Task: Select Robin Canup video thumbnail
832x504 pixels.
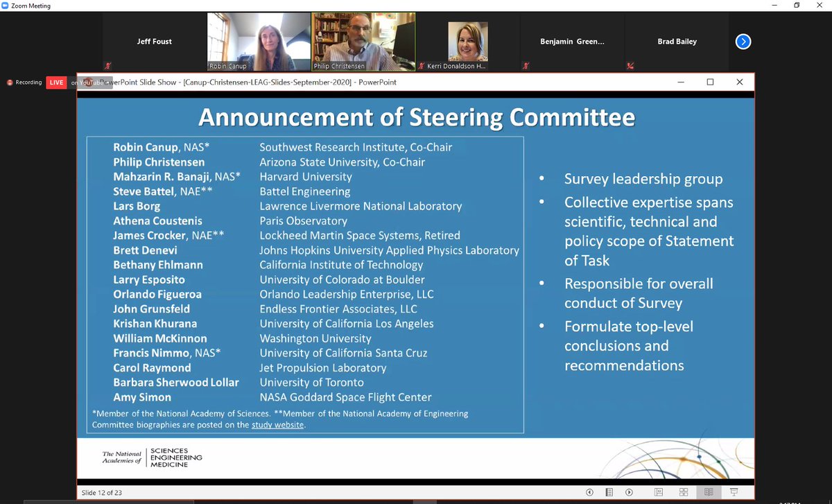Action: pyautogui.click(x=258, y=42)
